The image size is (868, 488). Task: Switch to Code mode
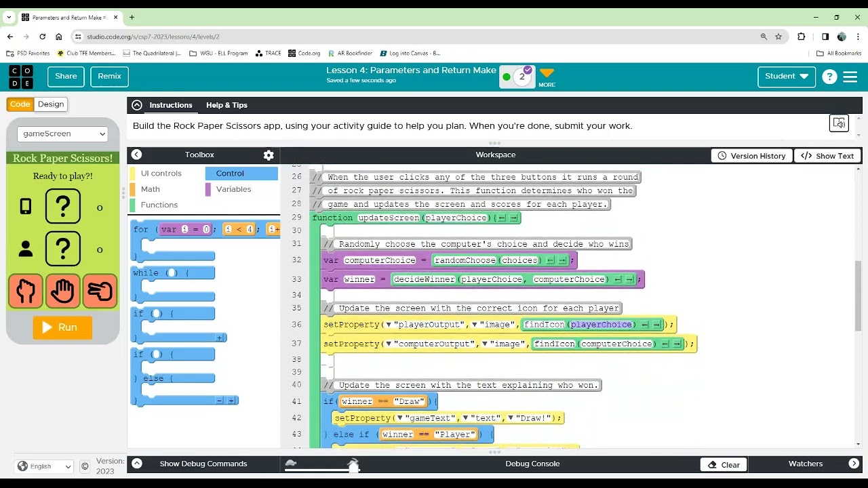pyautogui.click(x=20, y=104)
